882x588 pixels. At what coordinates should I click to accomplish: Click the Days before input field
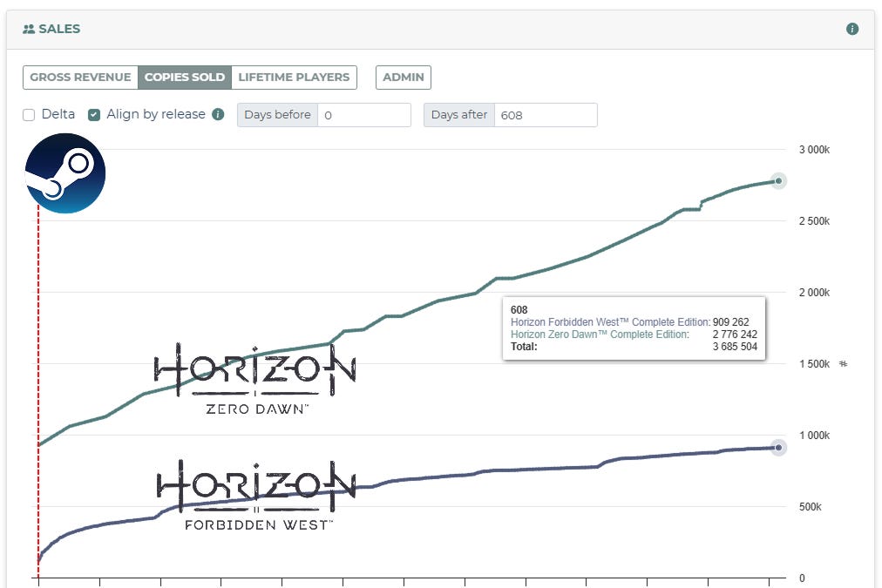(364, 115)
